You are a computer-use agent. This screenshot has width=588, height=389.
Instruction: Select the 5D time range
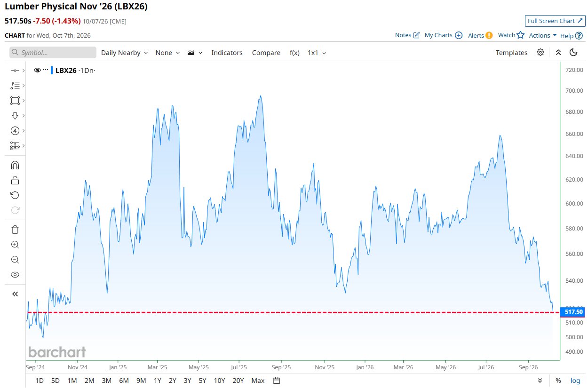pyautogui.click(x=56, y=381)
